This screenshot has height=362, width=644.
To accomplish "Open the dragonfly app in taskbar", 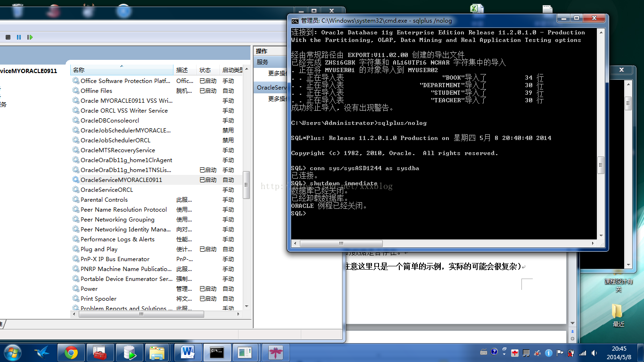I will point(275,352).
